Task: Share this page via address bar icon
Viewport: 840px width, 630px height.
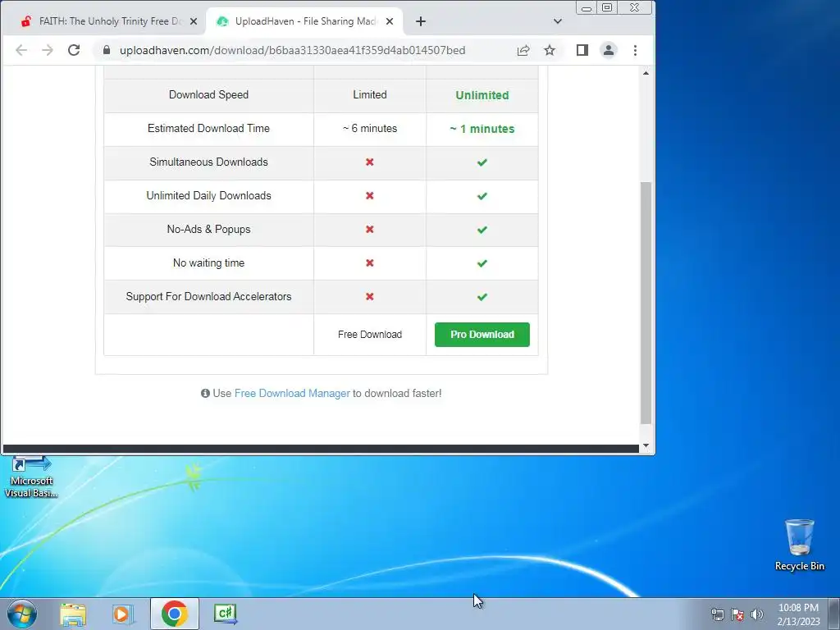Action: point(523,50)
